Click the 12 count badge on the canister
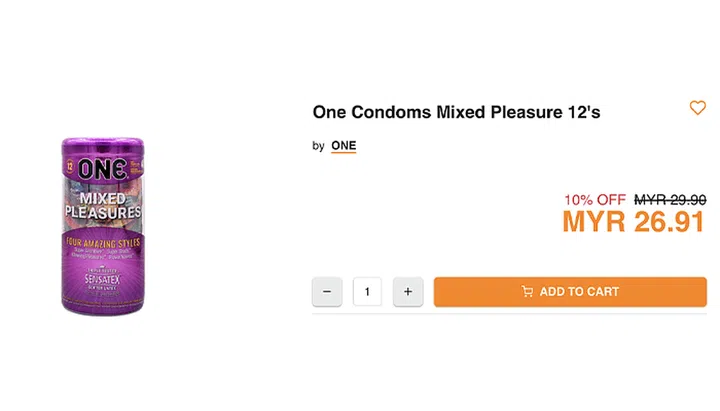The height and width of the screenshot is (411, 720). click(69, 161)
